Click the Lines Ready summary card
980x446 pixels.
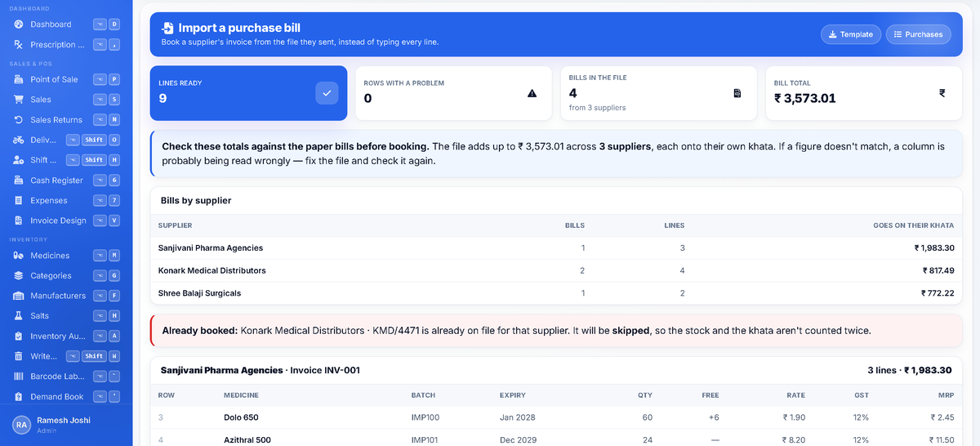249,93
